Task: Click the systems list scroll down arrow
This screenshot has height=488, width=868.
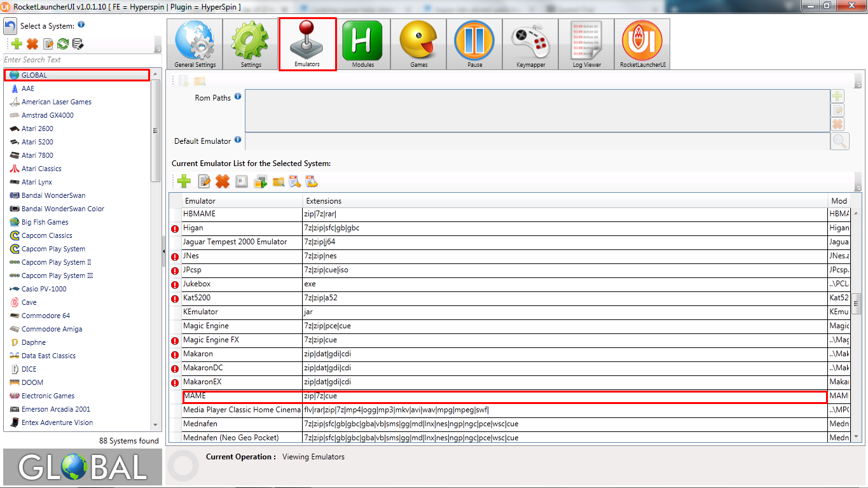Action: click(156, 425)
